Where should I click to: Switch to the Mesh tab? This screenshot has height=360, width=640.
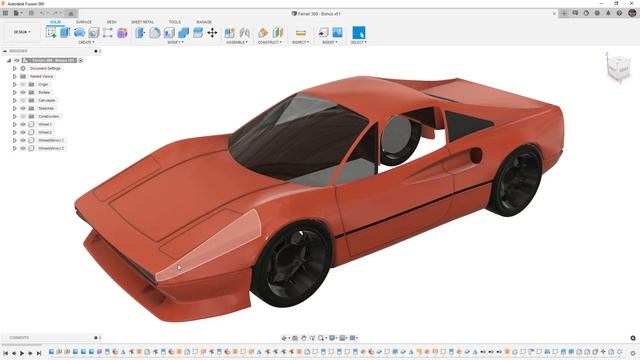pos(111,22)
